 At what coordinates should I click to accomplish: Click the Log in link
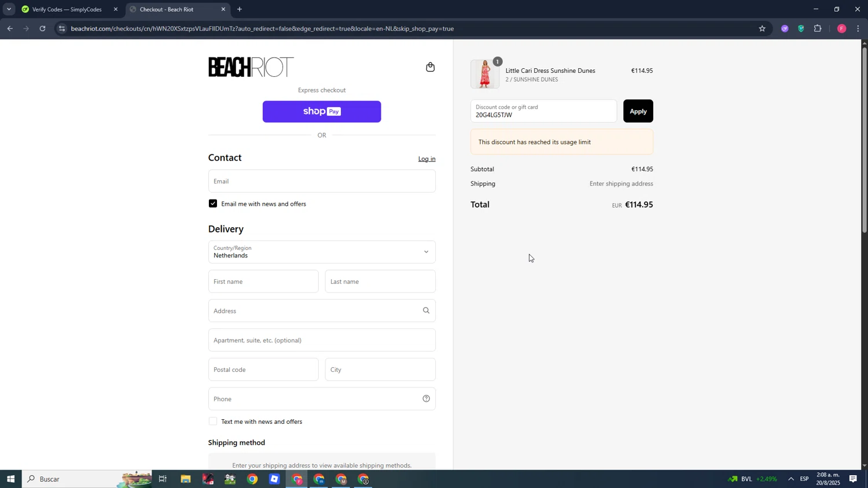tap(426, 159)
